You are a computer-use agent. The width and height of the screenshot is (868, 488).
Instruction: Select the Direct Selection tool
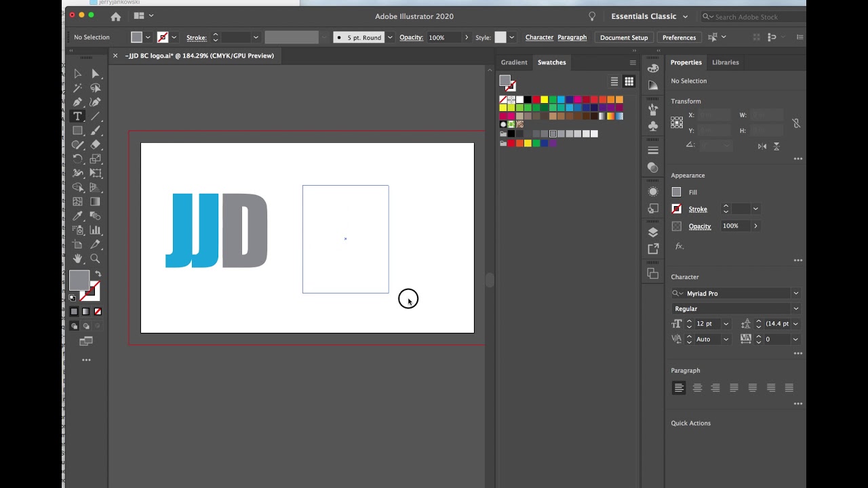click(96, 74)
